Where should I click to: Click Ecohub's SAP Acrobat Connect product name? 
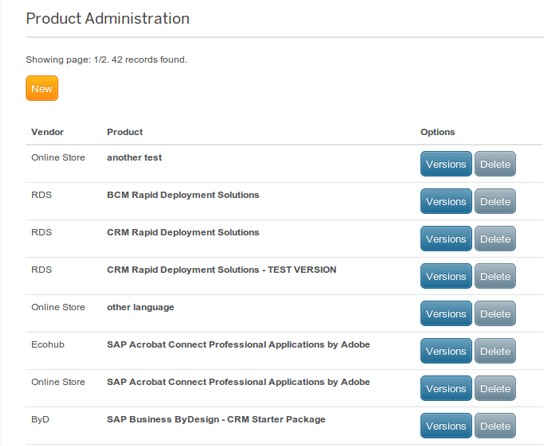[x=238, y=345]
